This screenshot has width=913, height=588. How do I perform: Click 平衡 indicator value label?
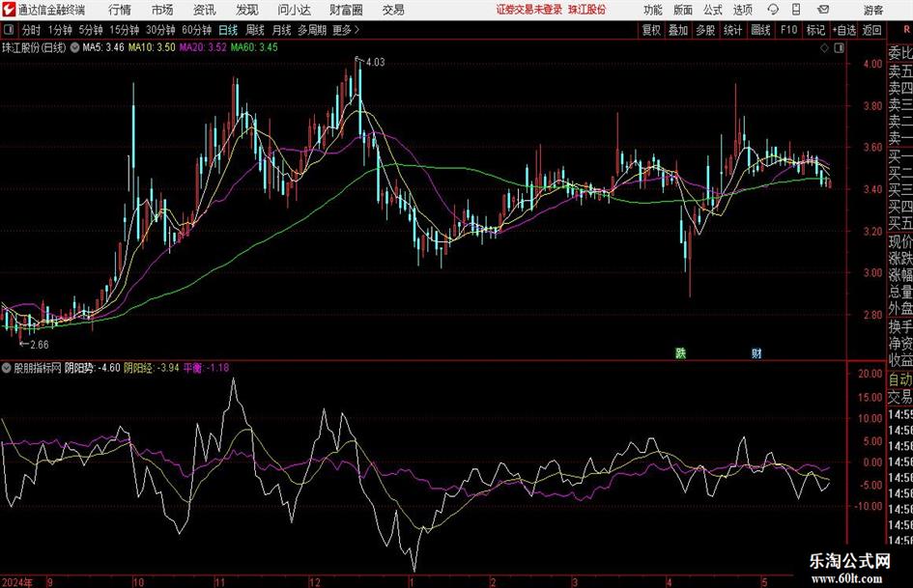[x=206, y=368]
